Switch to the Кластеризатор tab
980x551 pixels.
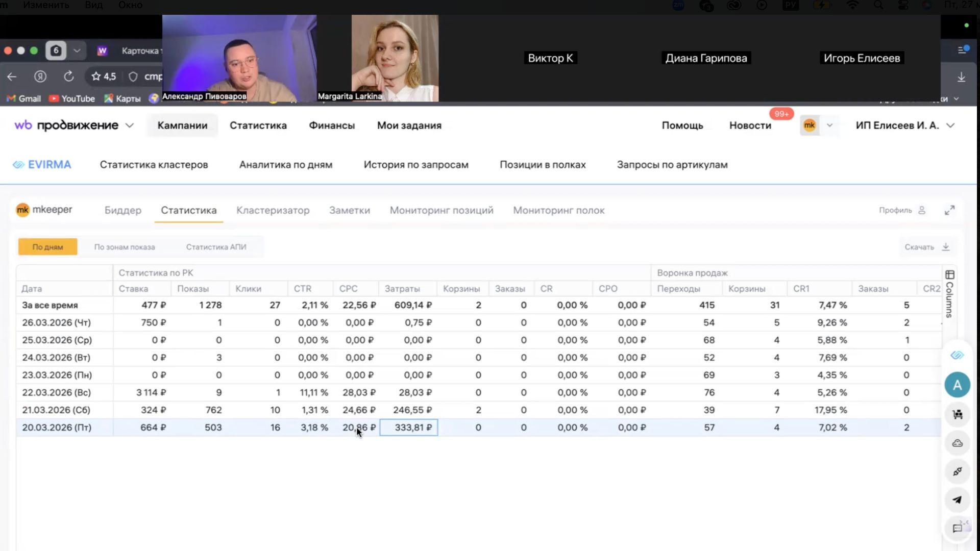(273, 210)
